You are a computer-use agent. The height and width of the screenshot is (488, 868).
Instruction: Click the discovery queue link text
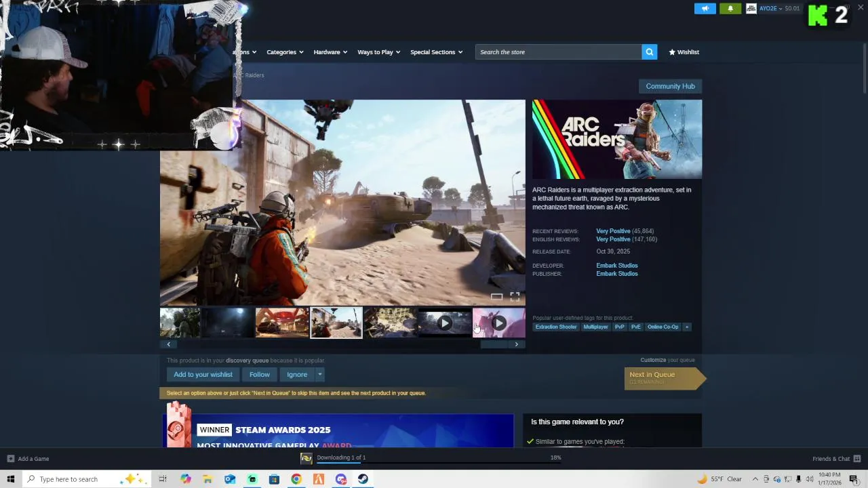(x=247, y=361)
